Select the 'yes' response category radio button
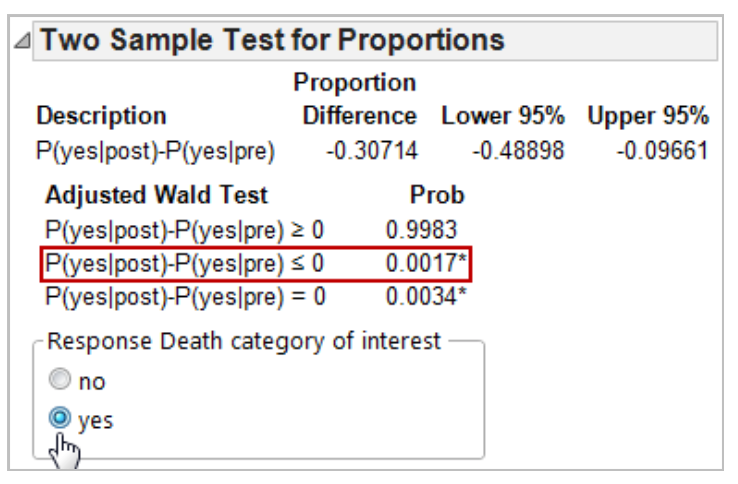 60,418
